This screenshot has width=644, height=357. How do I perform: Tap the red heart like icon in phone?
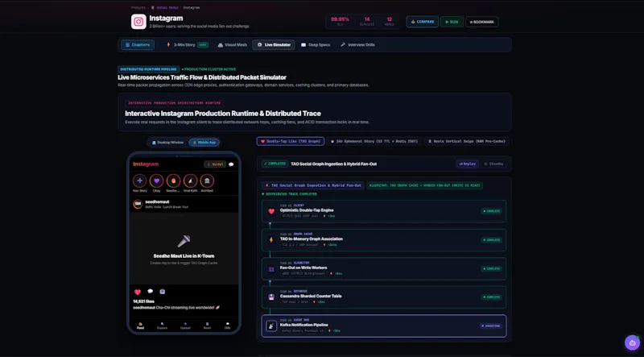point(138,292)
